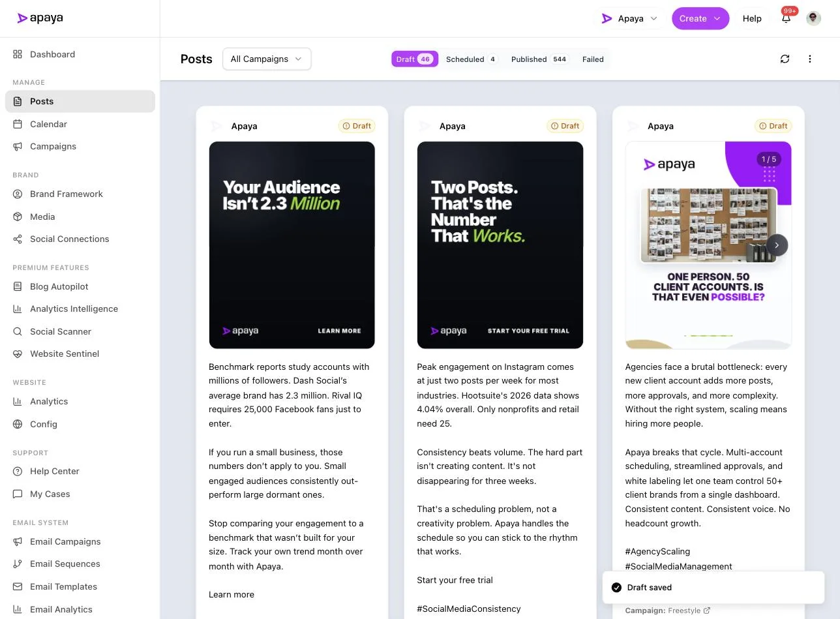This screenshot has width=840, height=619.
Task: Click the #AgencyScaling hashtag text
Action: pyautogui.click(x=657, y=552)
